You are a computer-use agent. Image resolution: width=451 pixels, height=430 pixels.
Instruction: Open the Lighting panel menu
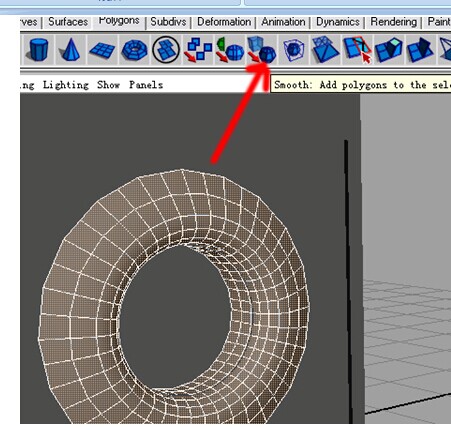coord(66,85)
